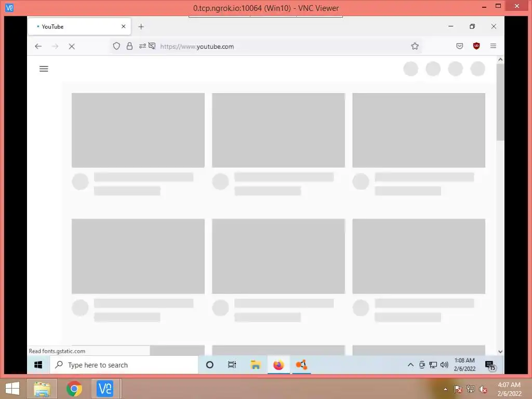Open the Firefox application menu
532x399 pixels.
(x=494, y=46)
